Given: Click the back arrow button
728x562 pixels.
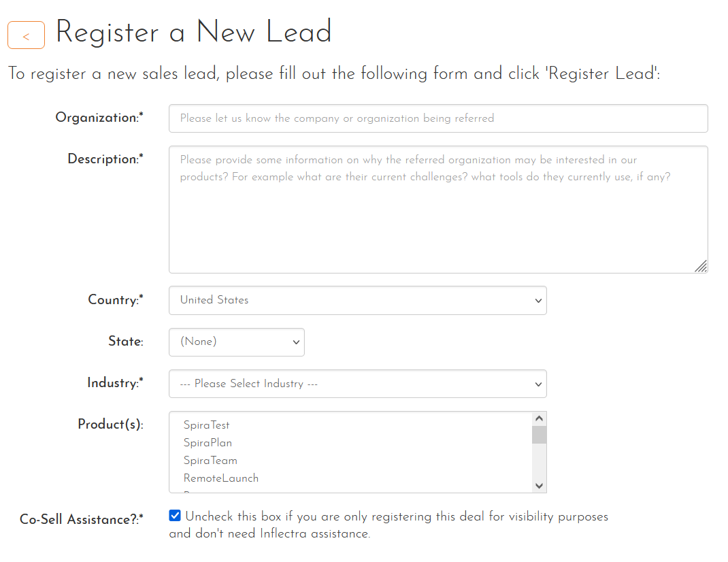Looking at the screenshot, I should click(26, 35).
